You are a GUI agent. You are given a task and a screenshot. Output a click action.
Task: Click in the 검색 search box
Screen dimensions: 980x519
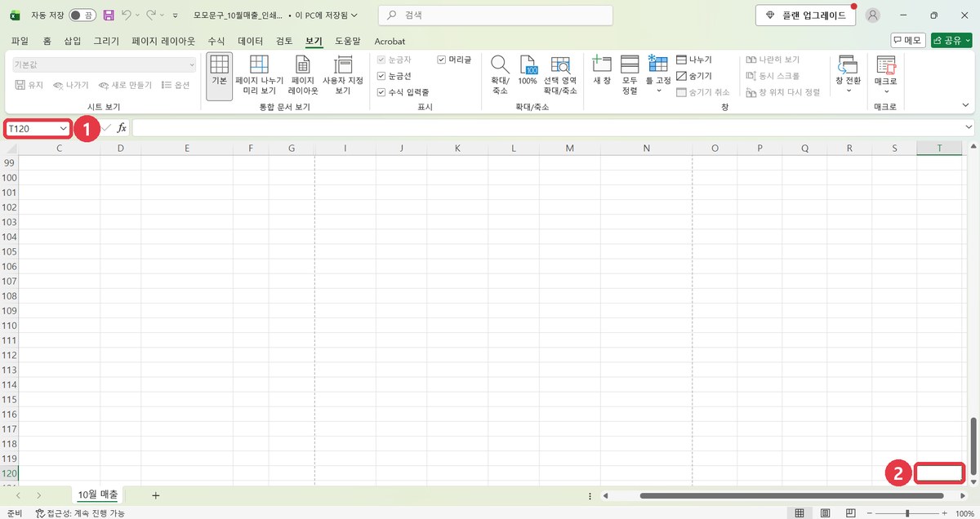pyautogui.click(x=496, y=16)
